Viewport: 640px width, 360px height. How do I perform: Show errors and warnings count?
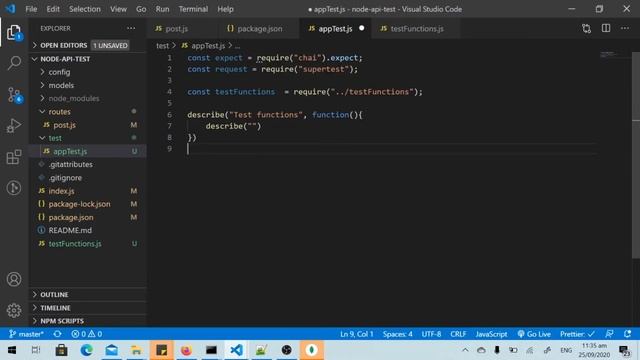click(x=87, y=334)
